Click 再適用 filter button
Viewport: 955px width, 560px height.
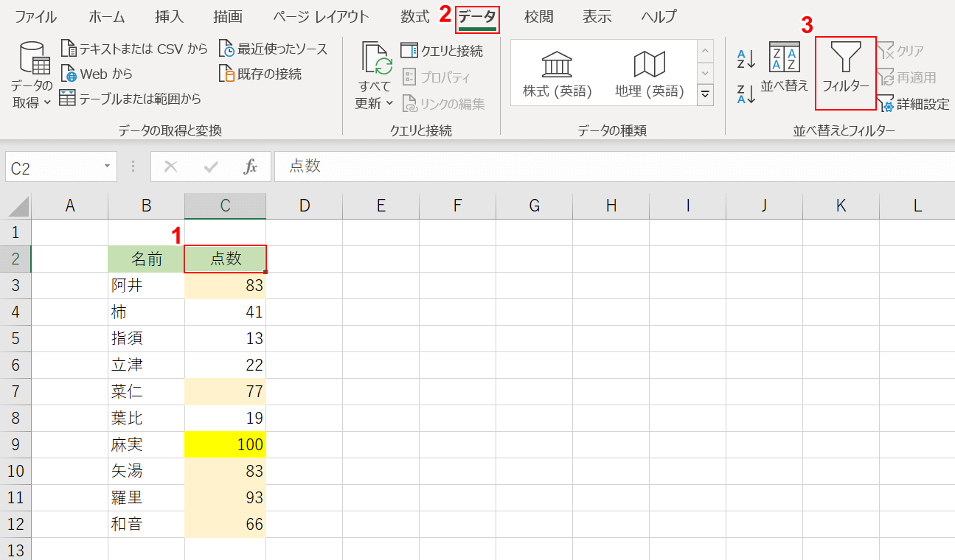pyautogui.click(x=907, y=77)
